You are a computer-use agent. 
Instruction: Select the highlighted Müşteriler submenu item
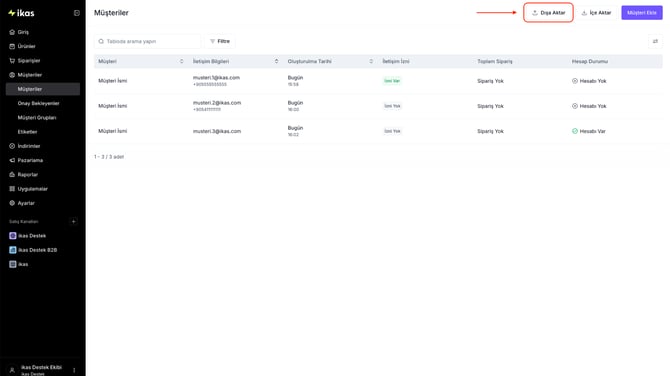point(43,89)
